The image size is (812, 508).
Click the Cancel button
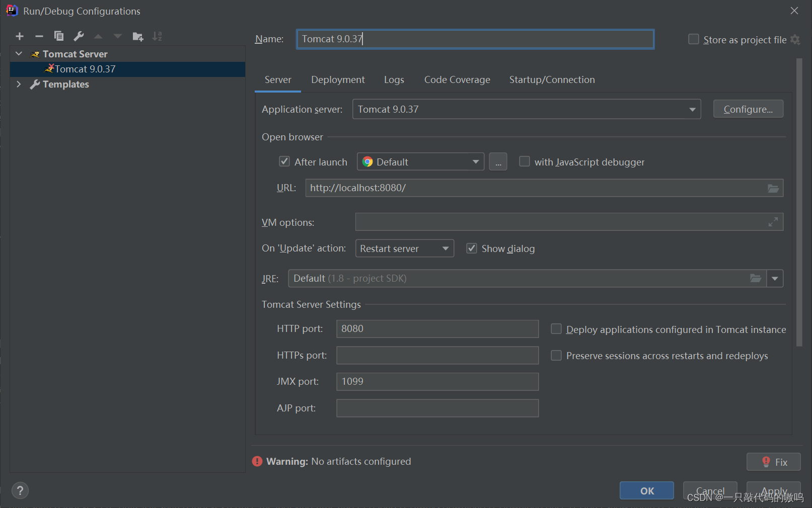(710, 490)
